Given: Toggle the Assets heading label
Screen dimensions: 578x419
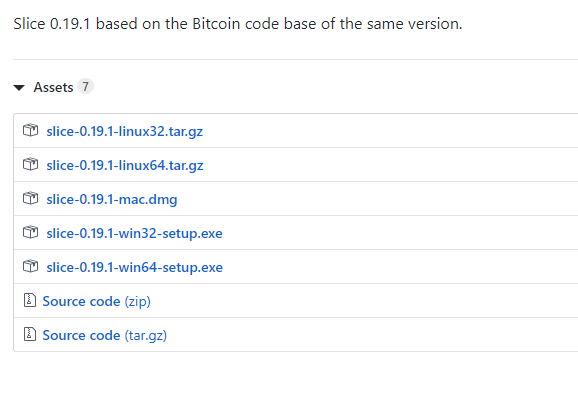Looking at the screenshot, I should coord(53,87).
